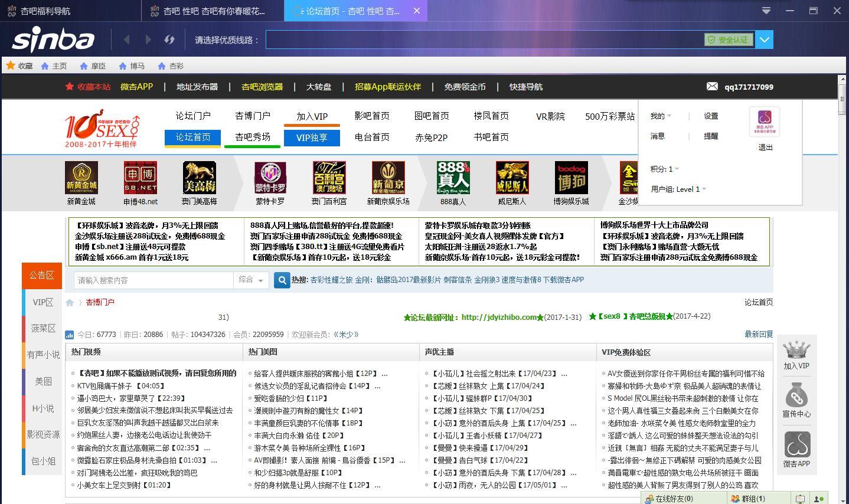Click the page's vertical scrollbar
The height and width of the screenshot is (504, 849).
(843, 289)
